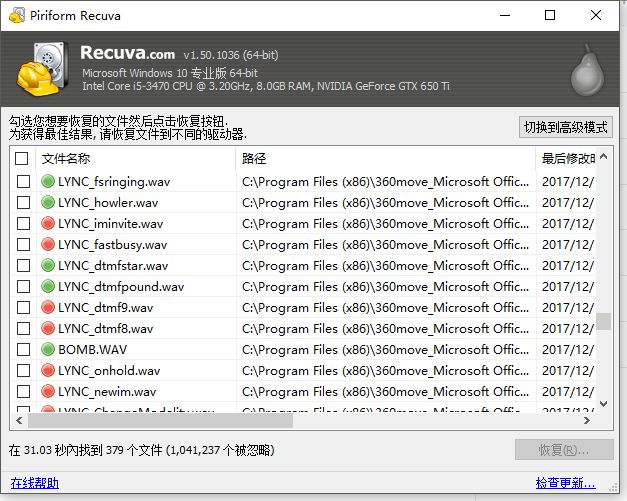Select file name LYNC_fastbusy.wav
Image resolution: width=627 pixels, height=501 pixels.
pos(112,245)
